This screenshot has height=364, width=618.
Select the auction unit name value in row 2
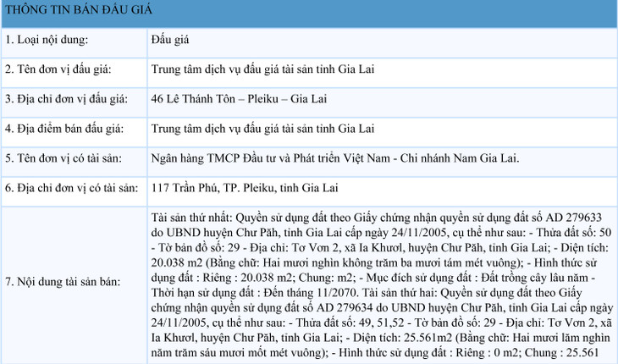coord(262,69)
